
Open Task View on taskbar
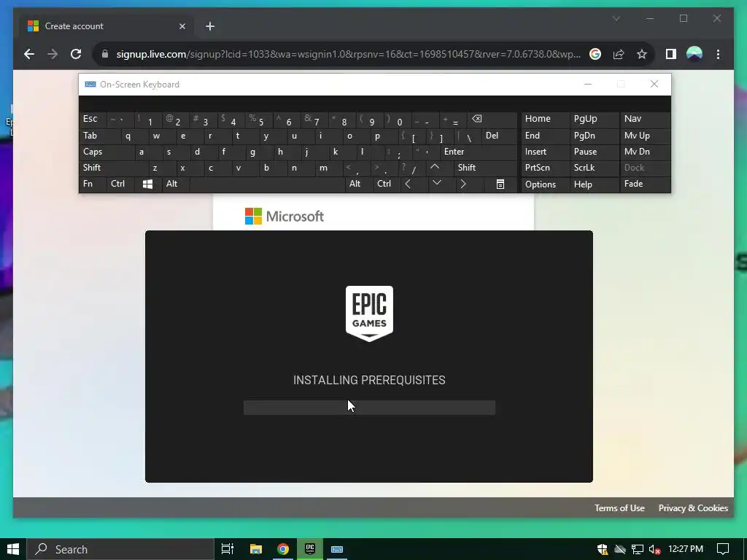coord(228,549)
